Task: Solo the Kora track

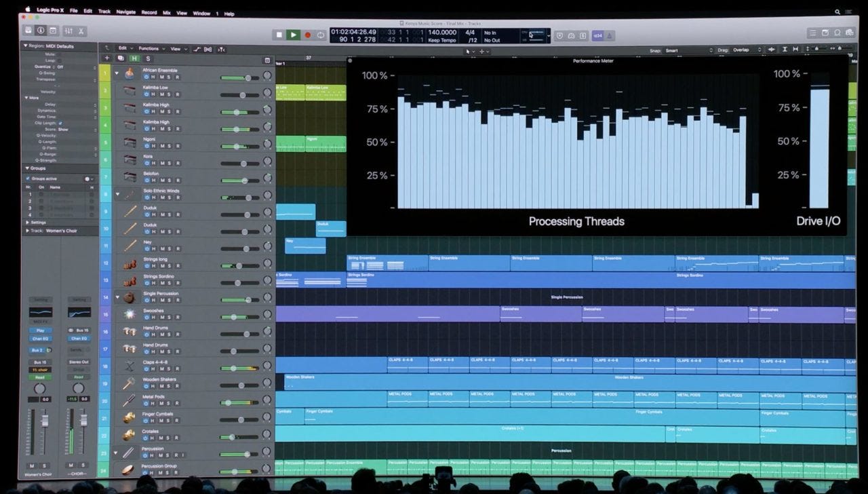Action: tap(169, 164)
